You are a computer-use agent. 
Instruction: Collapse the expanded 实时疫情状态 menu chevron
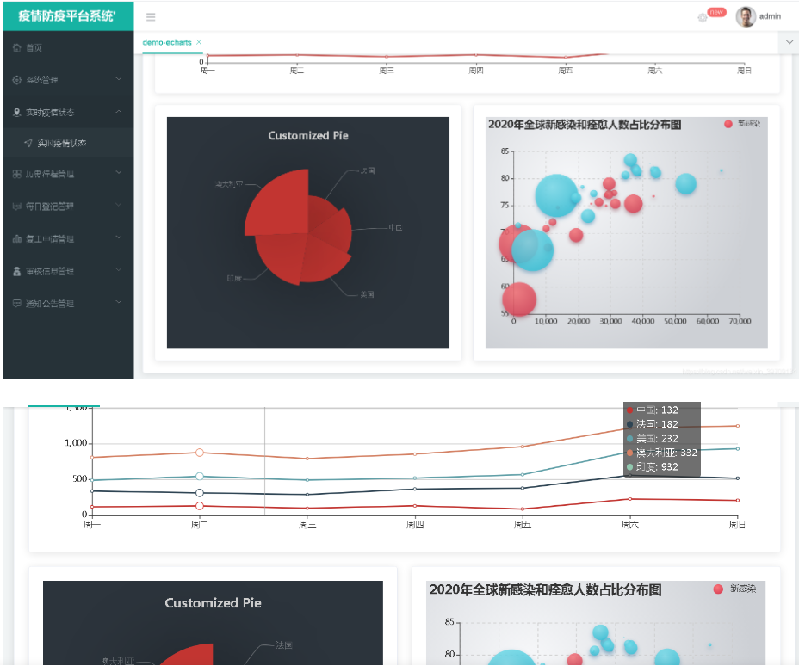pos(119,112)
